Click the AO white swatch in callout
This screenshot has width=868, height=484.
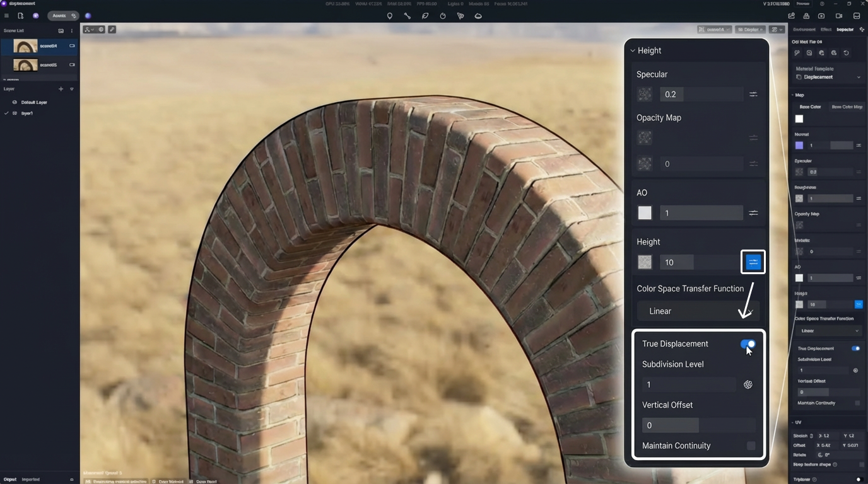pyautogui.click(x=644, y=213)
